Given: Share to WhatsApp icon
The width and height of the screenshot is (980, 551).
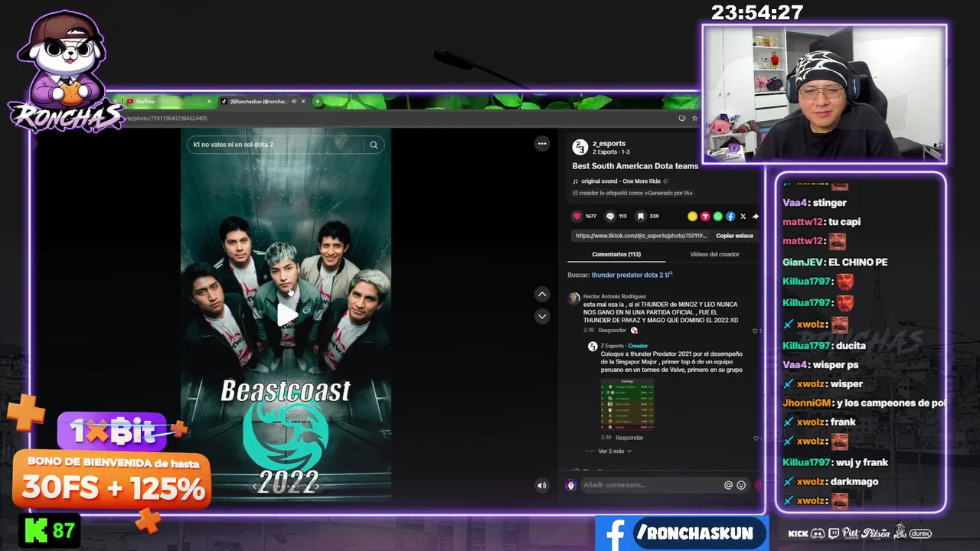Looking at the screenshot, I should [717, 217].
